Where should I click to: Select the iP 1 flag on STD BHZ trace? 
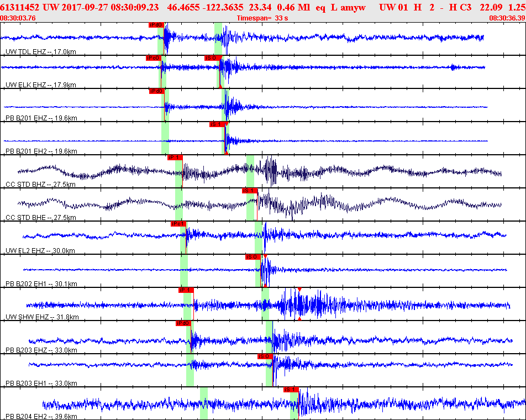(175, 158)
